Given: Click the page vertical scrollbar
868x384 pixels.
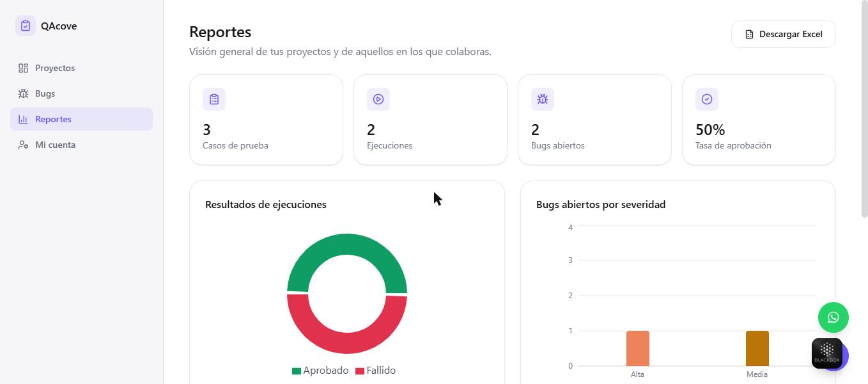Looking at the screenshot, I should (864, 109).
